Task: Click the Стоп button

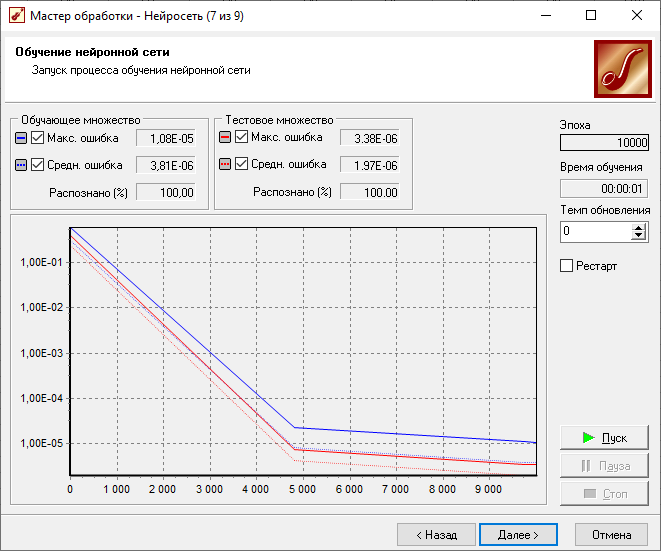Action: pos(604,494)
